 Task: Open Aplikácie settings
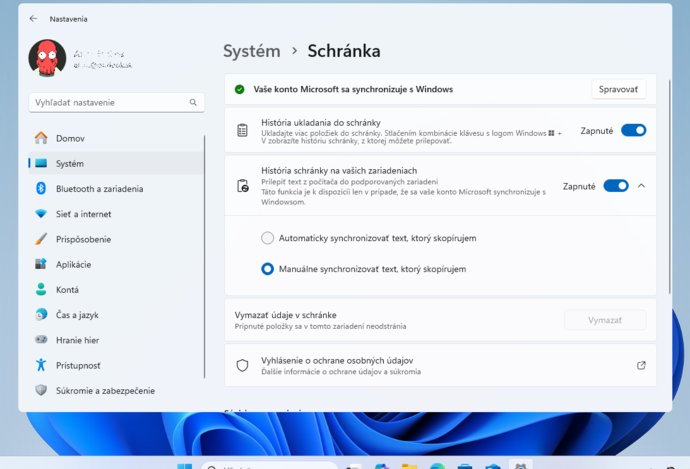pyautogui.click(x=116, y=264)
